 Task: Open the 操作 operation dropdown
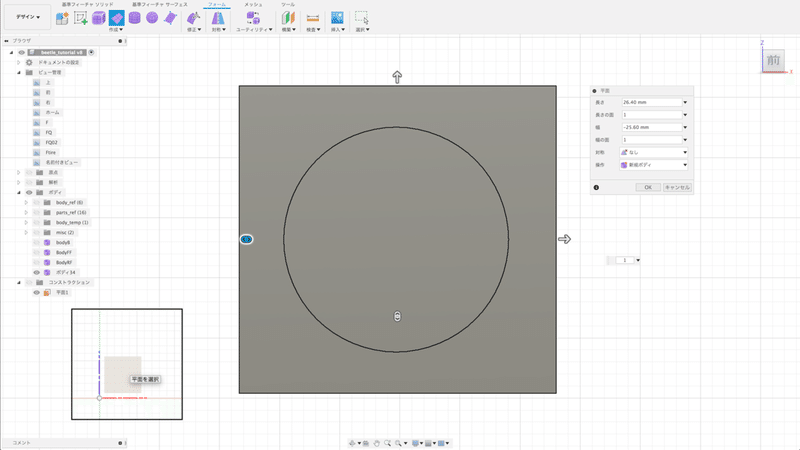[654, 165]
